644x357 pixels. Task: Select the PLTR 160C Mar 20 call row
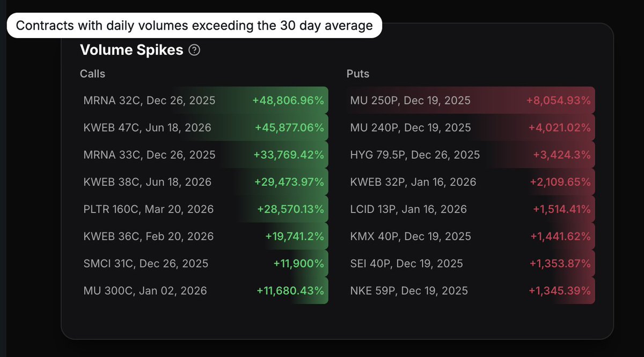point(204,209)
